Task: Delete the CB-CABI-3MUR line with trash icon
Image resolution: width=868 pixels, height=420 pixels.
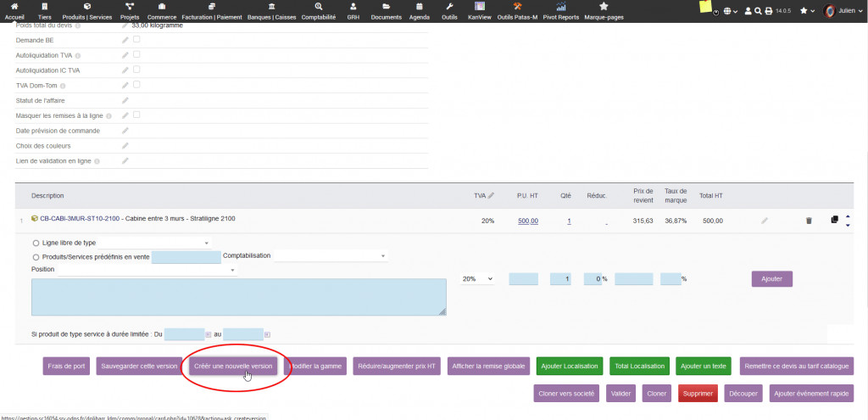Action: point(808,221)
